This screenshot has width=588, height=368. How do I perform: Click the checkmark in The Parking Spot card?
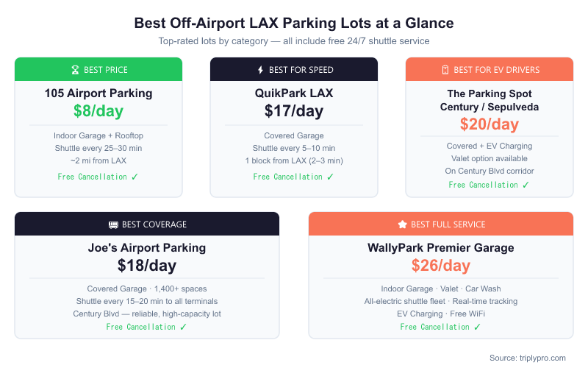[526, 185]
